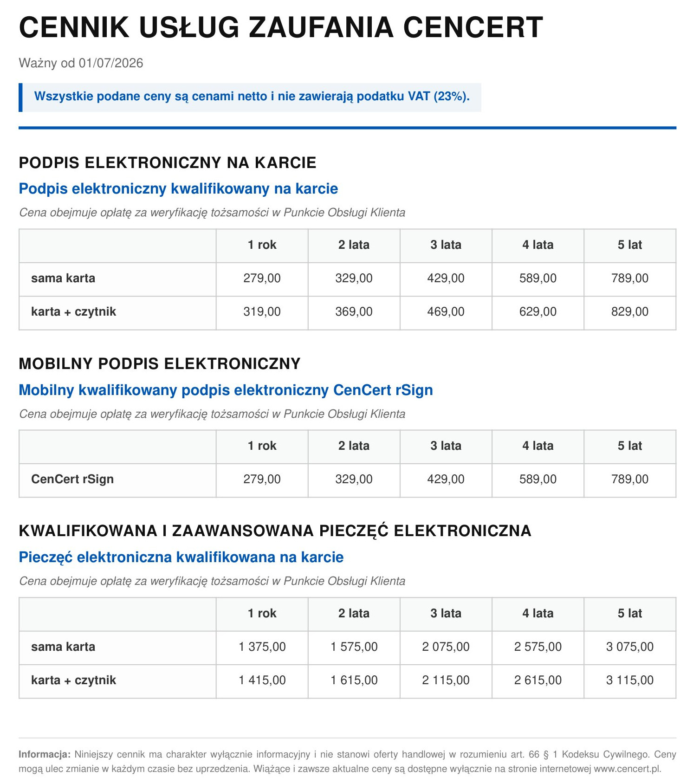Click the 3 115,00 seal price for karta + czytnik
Screen dimensions: 693x784
[629, 680]
